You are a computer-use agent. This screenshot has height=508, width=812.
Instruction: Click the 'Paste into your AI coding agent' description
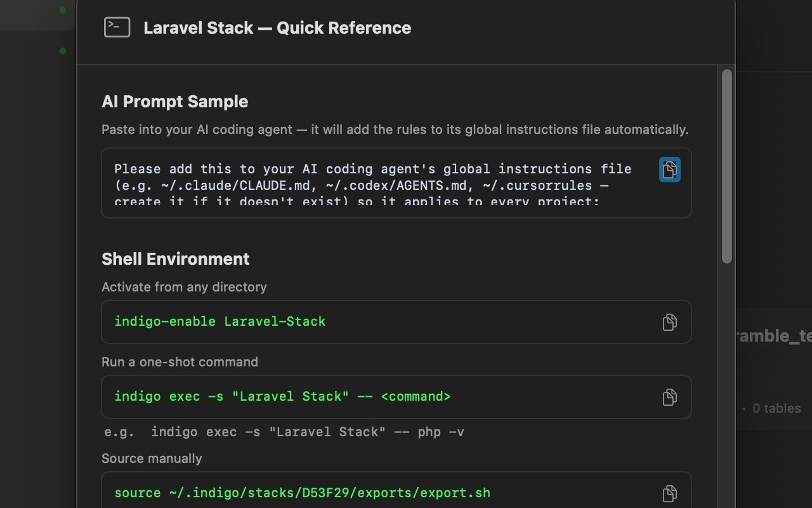[x=395, y=130]
